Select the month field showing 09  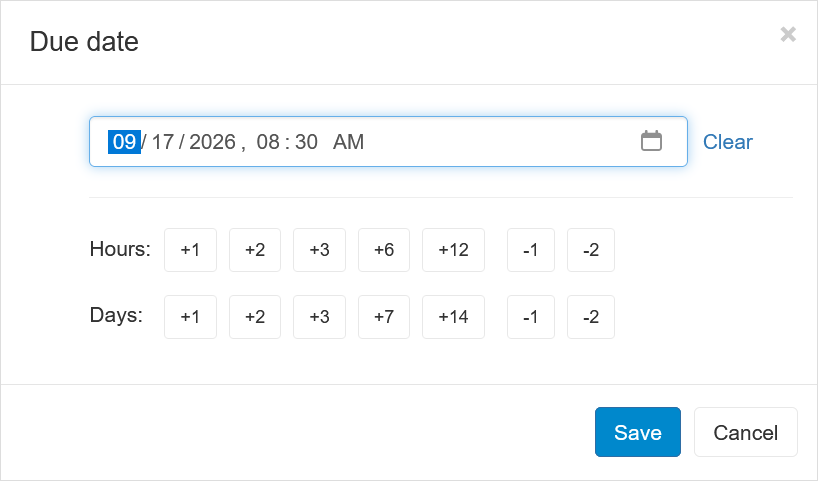tap(124, 142)
